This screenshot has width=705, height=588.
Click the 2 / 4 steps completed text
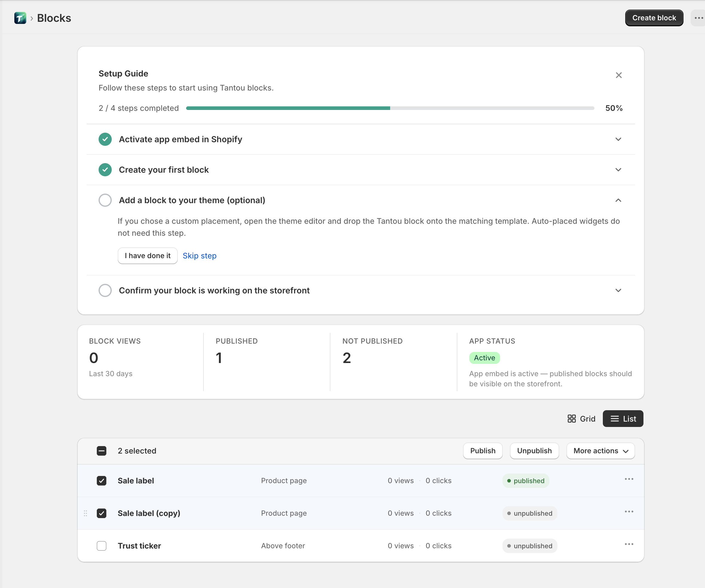pyautogui.click(x=139, y=108)
